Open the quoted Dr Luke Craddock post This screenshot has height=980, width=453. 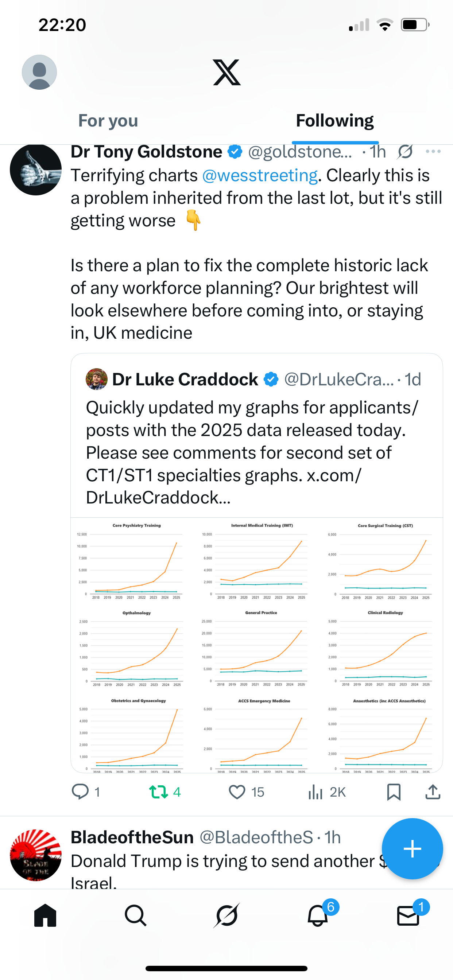point(253,437)
